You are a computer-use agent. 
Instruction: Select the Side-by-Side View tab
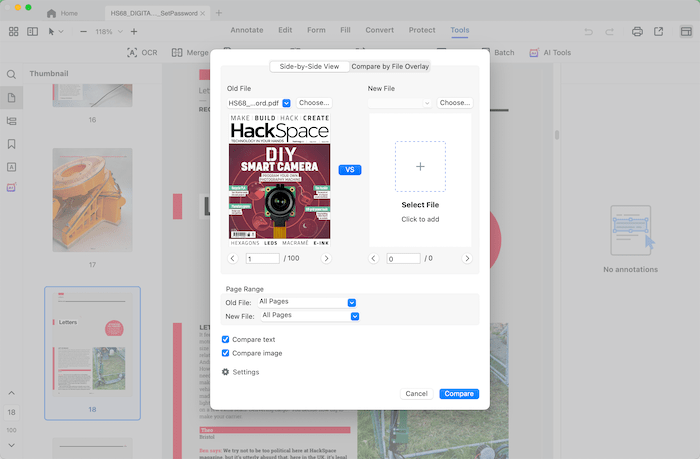pyautogui.click(x=309, y=66)
